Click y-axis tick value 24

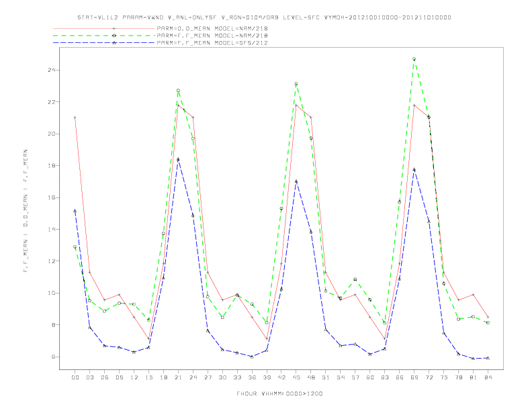click(51, 71)
